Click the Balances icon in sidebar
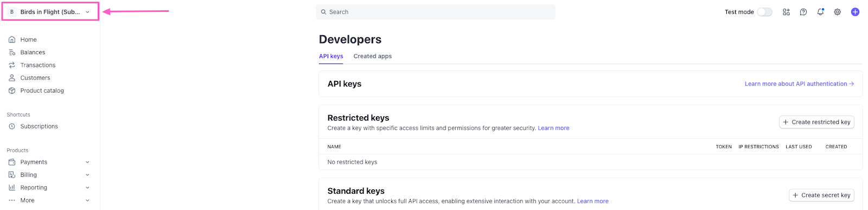This screenshot has height=210, width=868. point(12,53)
